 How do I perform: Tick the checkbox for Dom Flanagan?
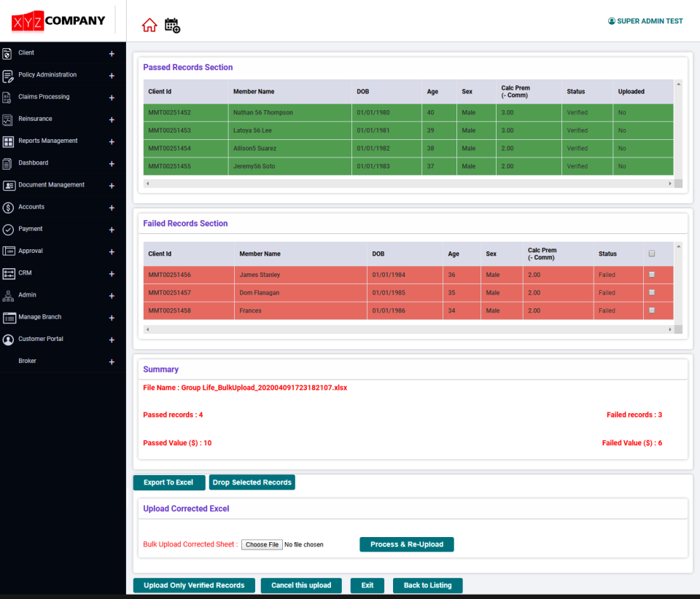(x=652, y=293)
